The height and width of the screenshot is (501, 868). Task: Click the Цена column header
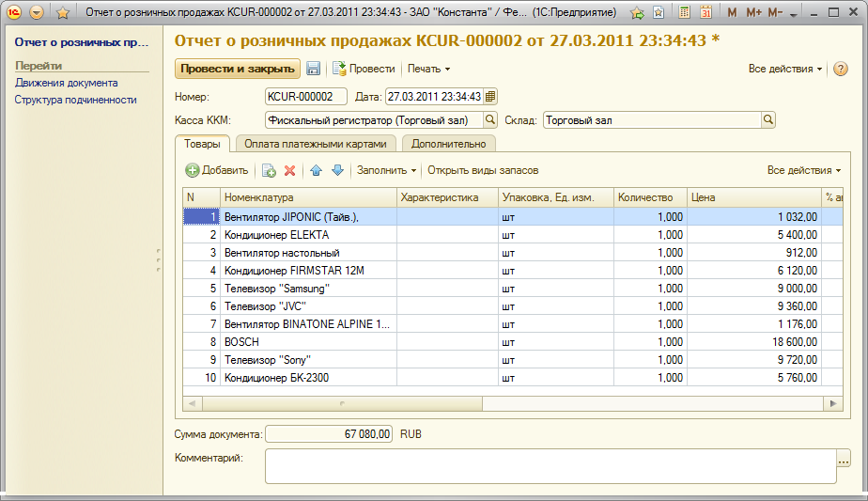(x=753, y=197)
